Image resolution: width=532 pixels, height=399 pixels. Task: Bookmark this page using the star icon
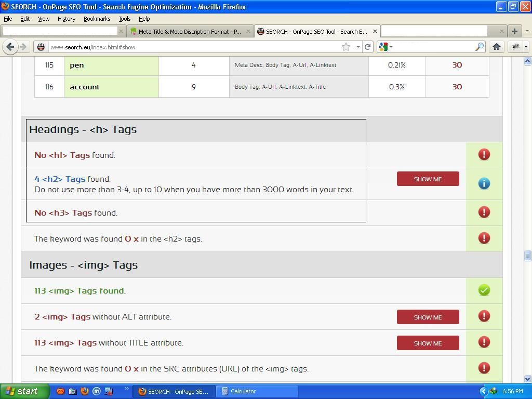[346, 47]
